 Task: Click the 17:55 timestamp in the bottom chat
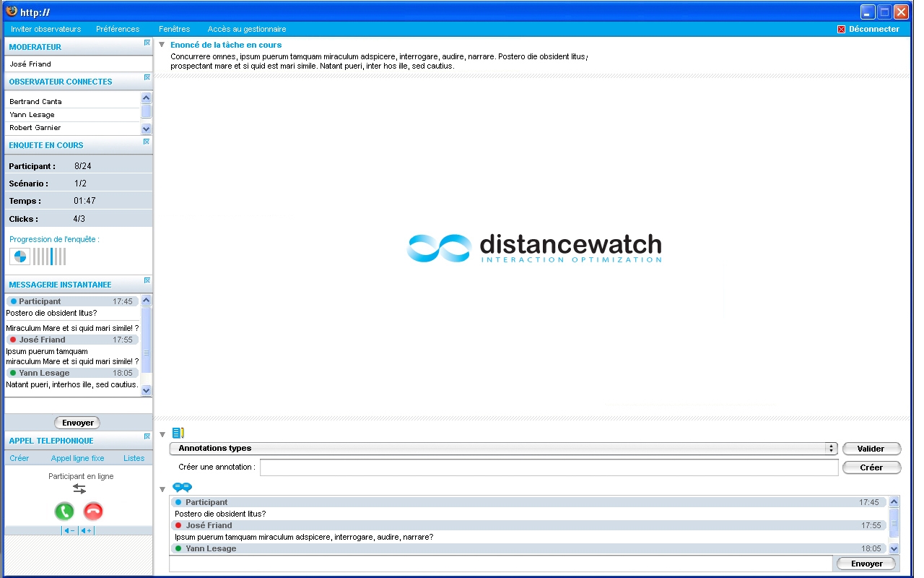tap(871, 525)
